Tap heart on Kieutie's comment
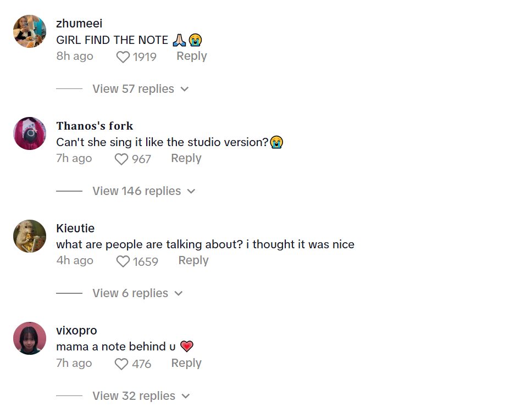Viewport: 532px width, 407px height. [x=123, y=261]
